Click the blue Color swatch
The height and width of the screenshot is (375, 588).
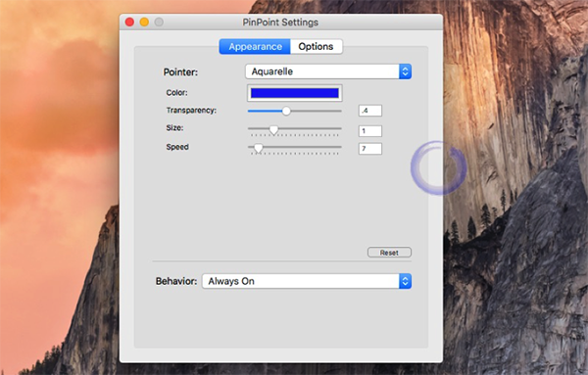pyautogui.click(x=294, y=93)
